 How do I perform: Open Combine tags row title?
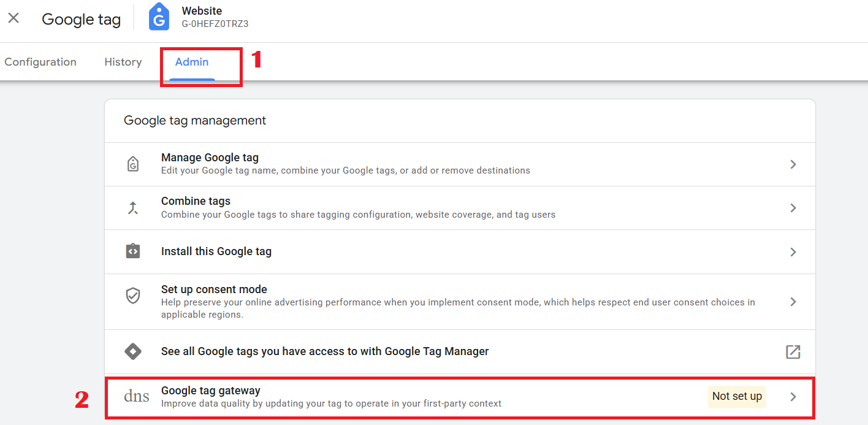click(x=196, y=201)
